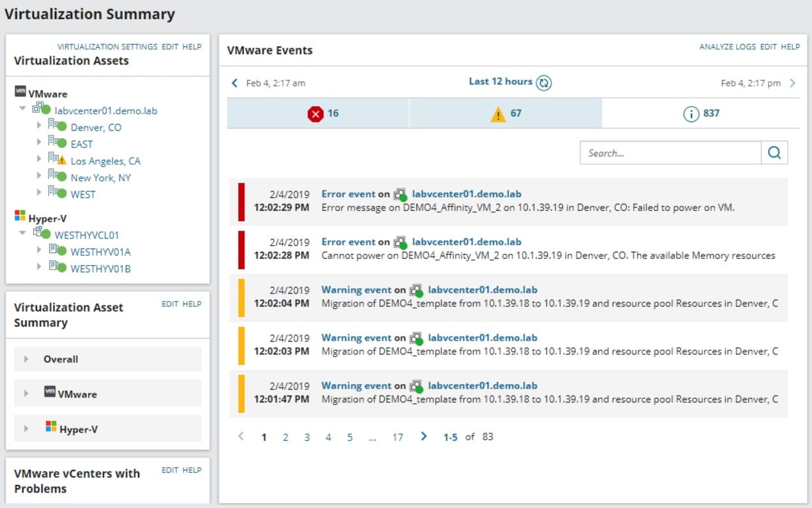
Task: Expand the WESTHYV01A tree node
Action: click(39, 250)
